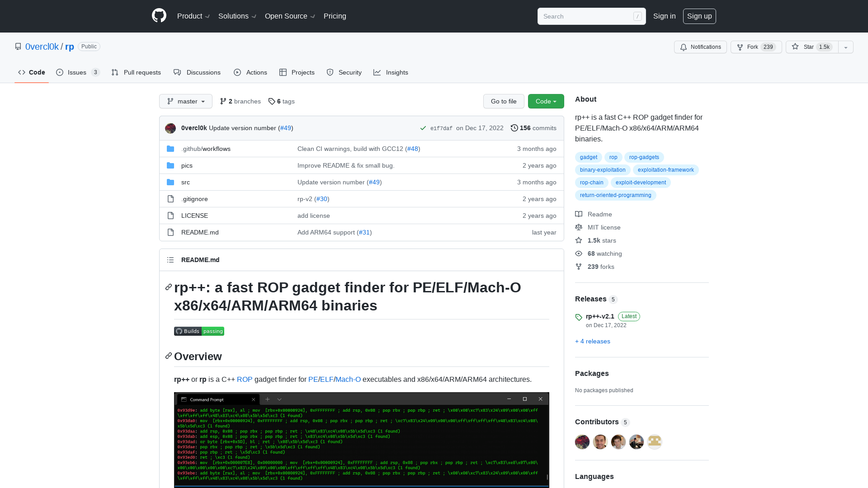
Task: Click the repository book icon beside 0vercl0k
Action: click(x=18, y=47)
